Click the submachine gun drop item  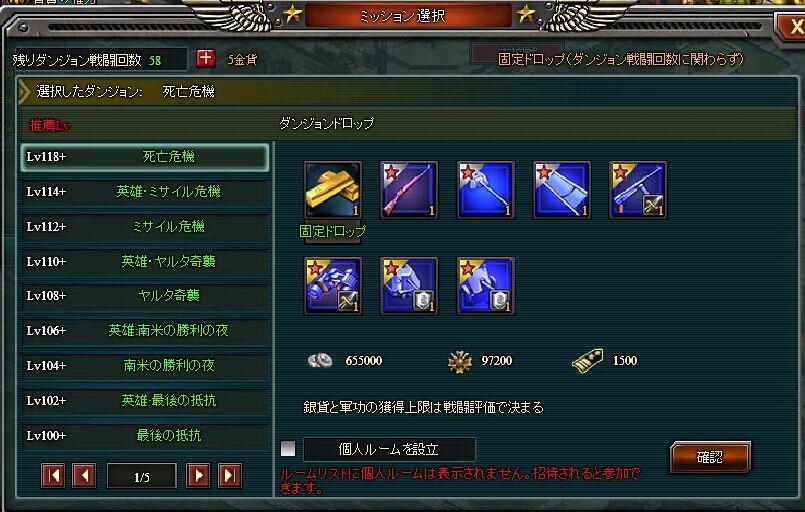(638, 190)
